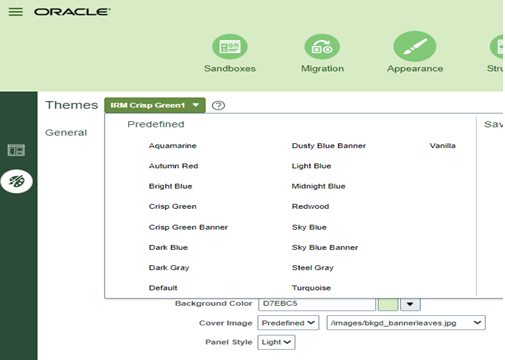
Task: Choose the Autumn Red theme
Action: point(173,166)
